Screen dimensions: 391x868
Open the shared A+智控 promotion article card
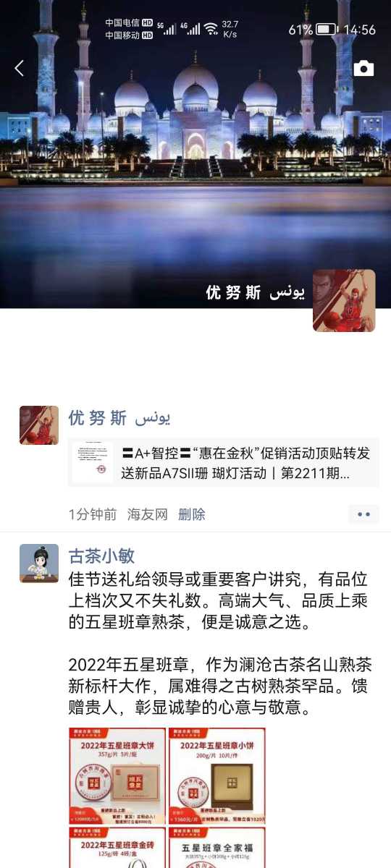(224, 463)
